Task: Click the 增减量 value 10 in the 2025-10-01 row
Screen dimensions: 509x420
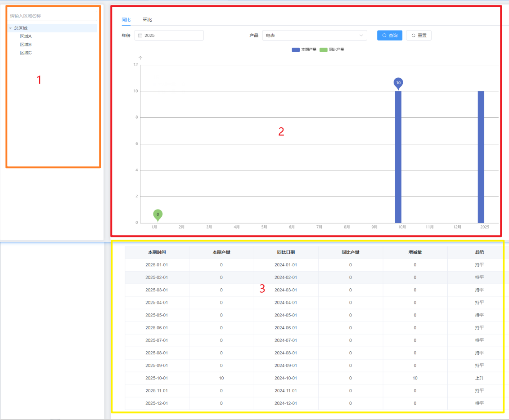Action: point(415,378)
